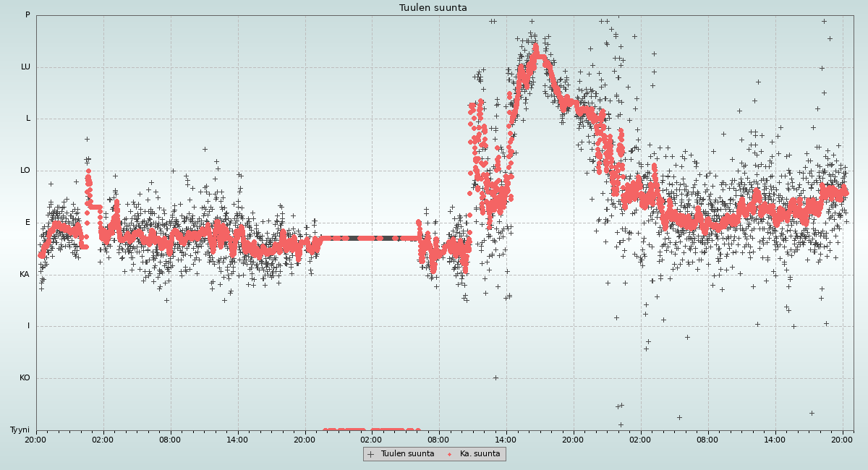This screenshot has width=868, height=470.
Task: Click the 'Tyyni' label at axis bottom
Action: tap(20, 430)
